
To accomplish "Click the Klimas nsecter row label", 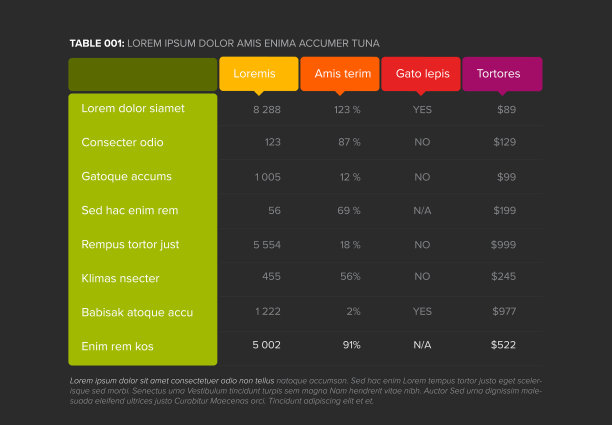I will [120, 279].
